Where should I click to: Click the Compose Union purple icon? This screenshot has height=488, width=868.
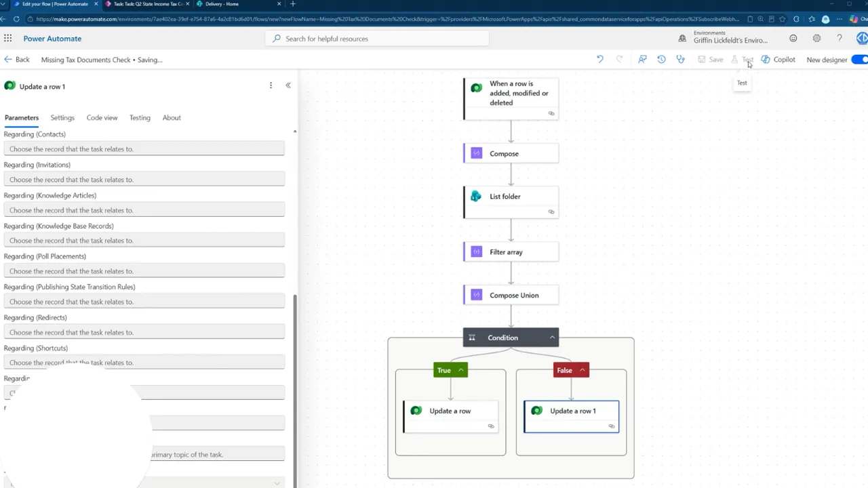476,296
